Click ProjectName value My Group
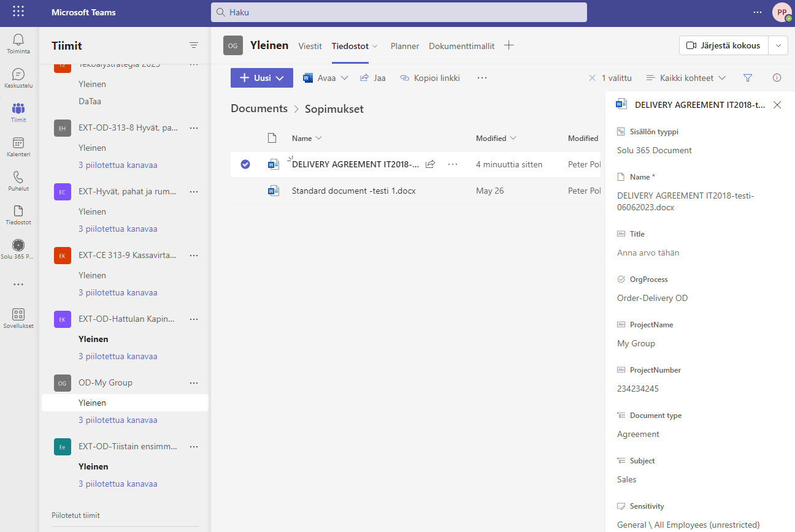Image resolution: width=795 pixels, height=532 pixels. pos(636,343)
